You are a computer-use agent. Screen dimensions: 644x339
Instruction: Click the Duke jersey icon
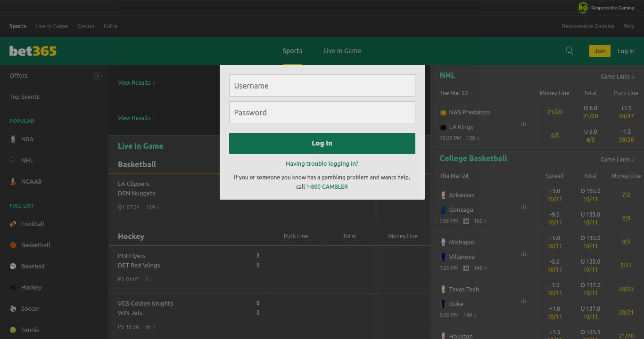pyautogui.click(x=443, y=304)
